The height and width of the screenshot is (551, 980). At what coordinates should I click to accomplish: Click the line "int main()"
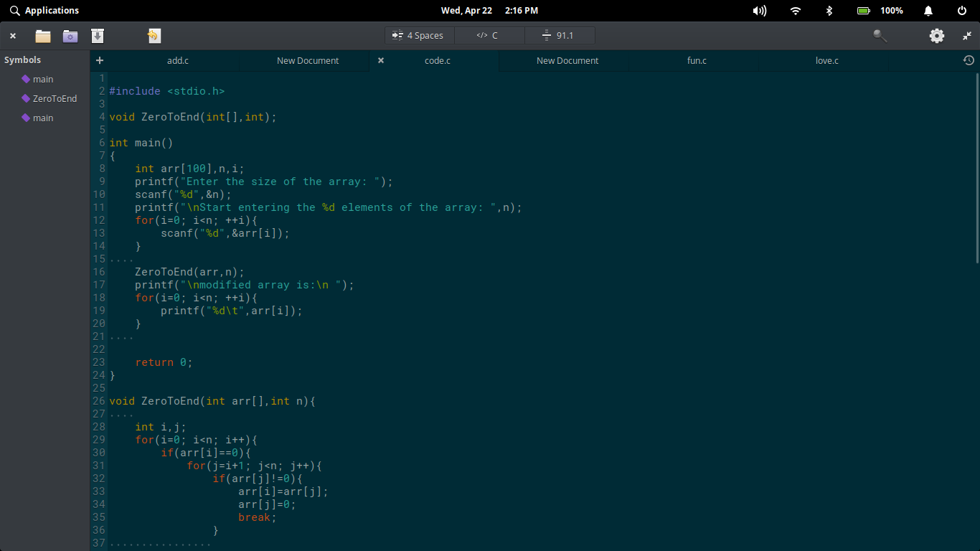coord(141,143)
